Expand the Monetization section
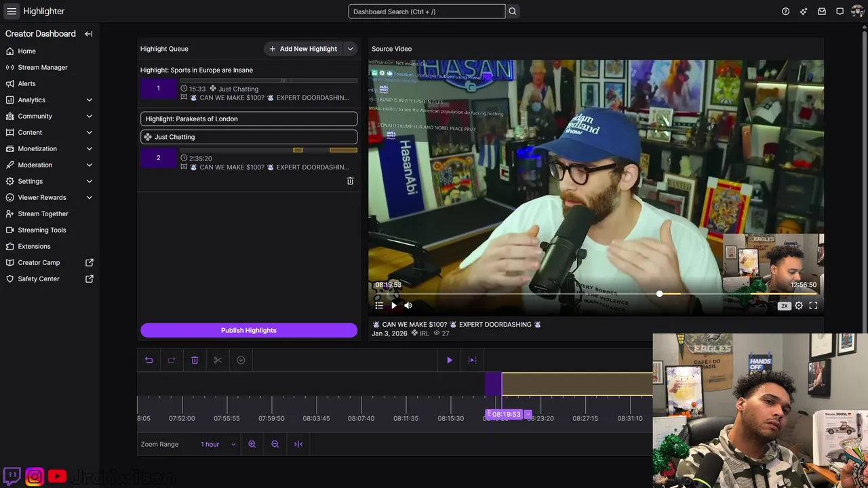868x488 pixels. 90,148
